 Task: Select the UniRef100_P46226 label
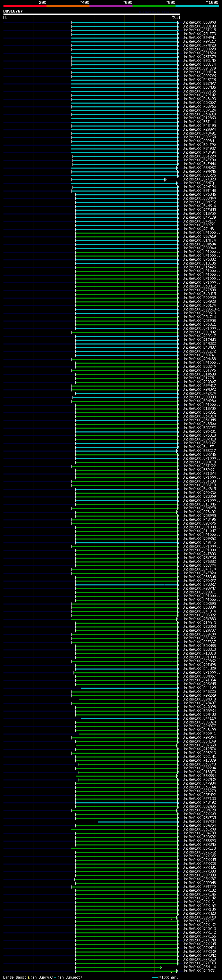199,80
